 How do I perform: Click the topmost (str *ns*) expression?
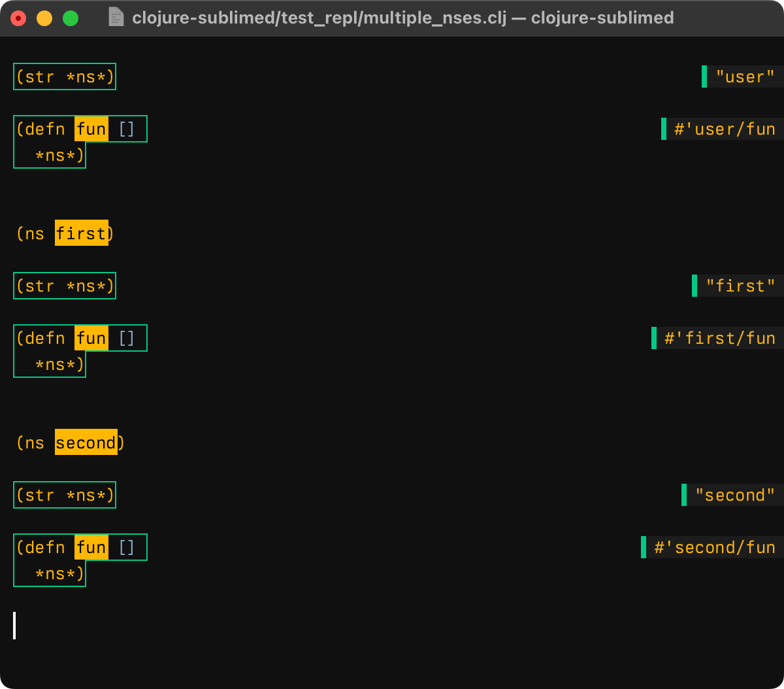tap(65, 77)
